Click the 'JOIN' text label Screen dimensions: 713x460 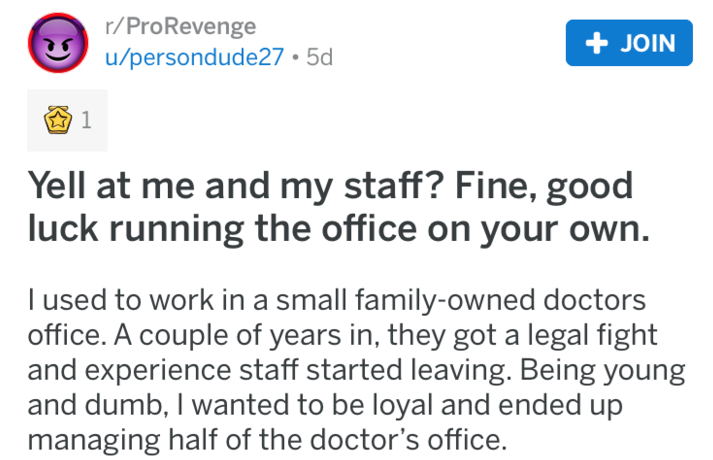click(646, 43)
